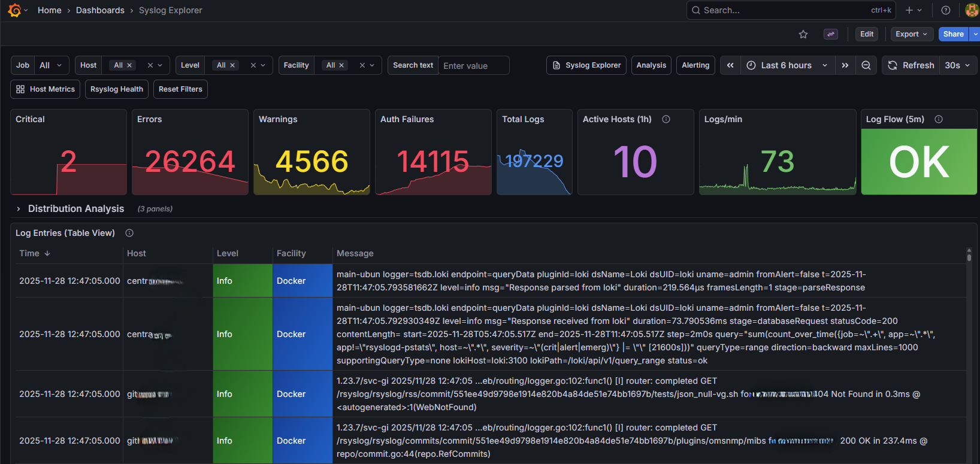The height and width of the screenshot is (464, 980).
Task: Open the Analysis dashboard link
Action: (x=651, y=65)
